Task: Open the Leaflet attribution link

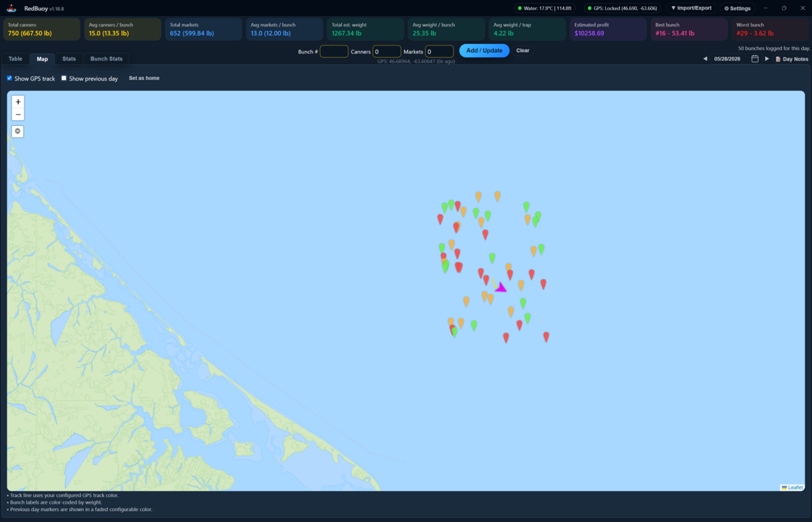Action: 792,487
